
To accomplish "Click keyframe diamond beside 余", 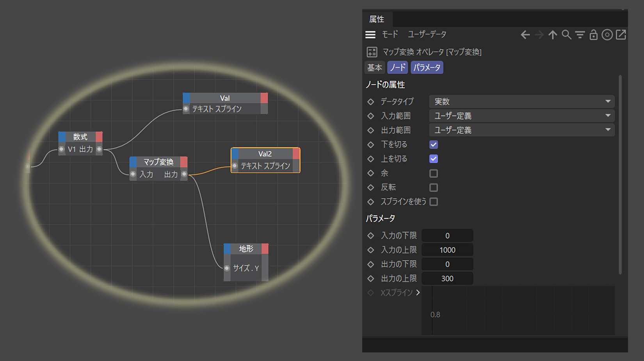I will click(371, 173).
